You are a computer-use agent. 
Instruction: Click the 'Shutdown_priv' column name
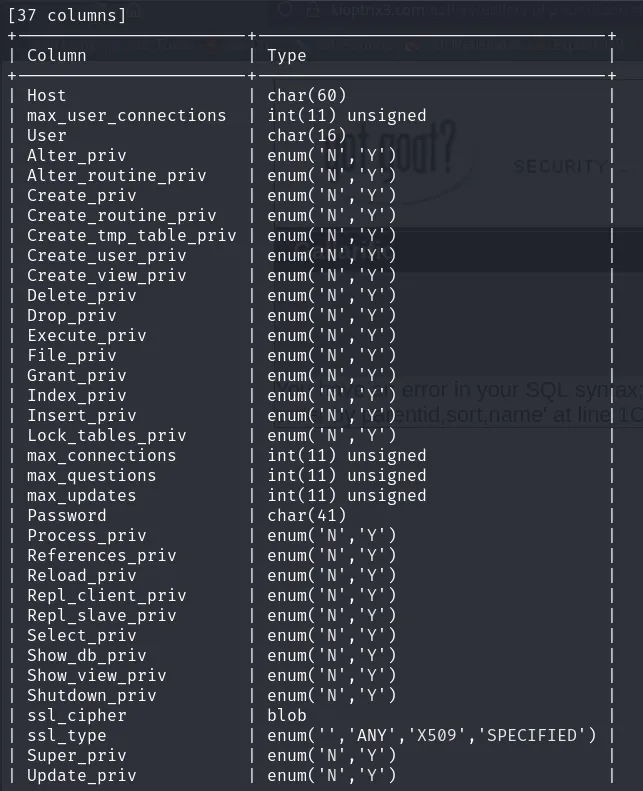point(91,695)
